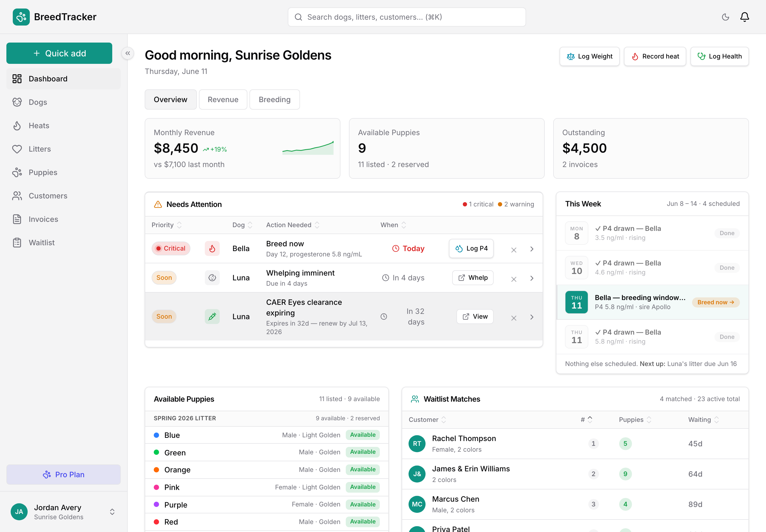Click the BreedTracker logo icon
The height and width of the screenshot is (532, 766).
pyautogui.click(x=21, y=17)
